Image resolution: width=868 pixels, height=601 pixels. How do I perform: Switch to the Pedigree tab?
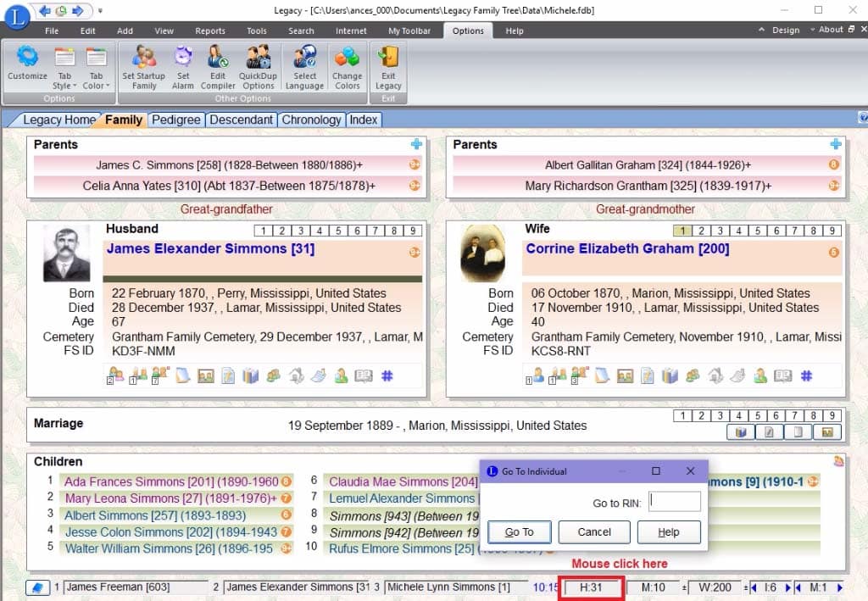click(x=176, y=120)
